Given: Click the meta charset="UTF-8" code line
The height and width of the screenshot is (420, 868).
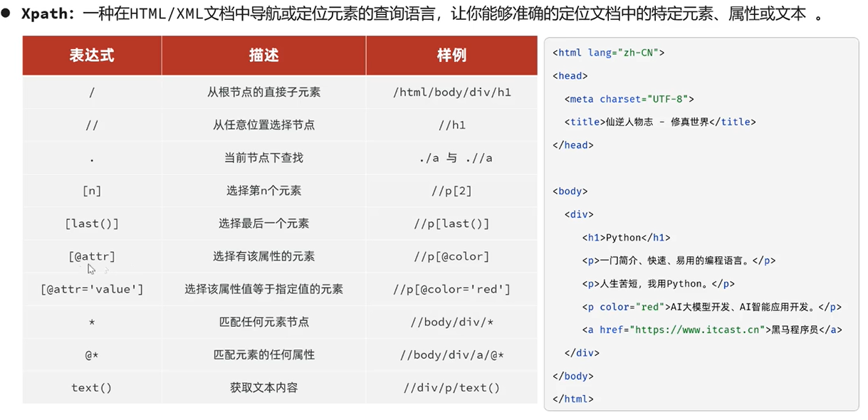Looking at the screenshot, I should [x=629, y=99].
